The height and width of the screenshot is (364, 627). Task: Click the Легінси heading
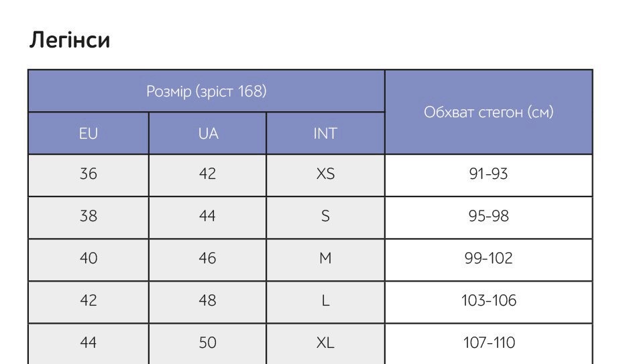point(70,41)
